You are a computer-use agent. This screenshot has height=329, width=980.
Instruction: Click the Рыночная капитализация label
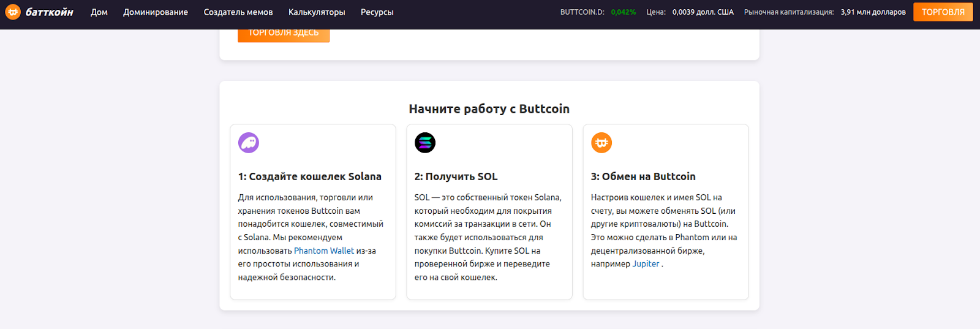pyautogui.click(x=789, y=12)
